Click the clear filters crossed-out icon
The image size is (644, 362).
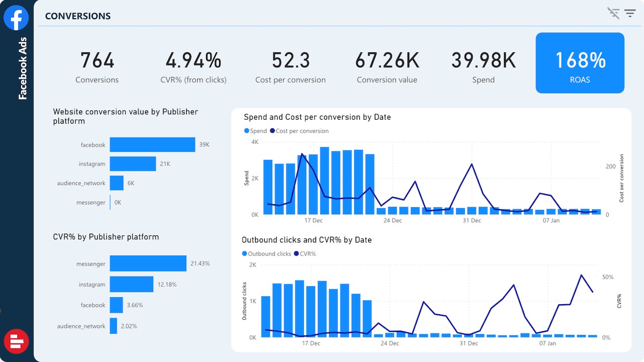coord(613,13)
